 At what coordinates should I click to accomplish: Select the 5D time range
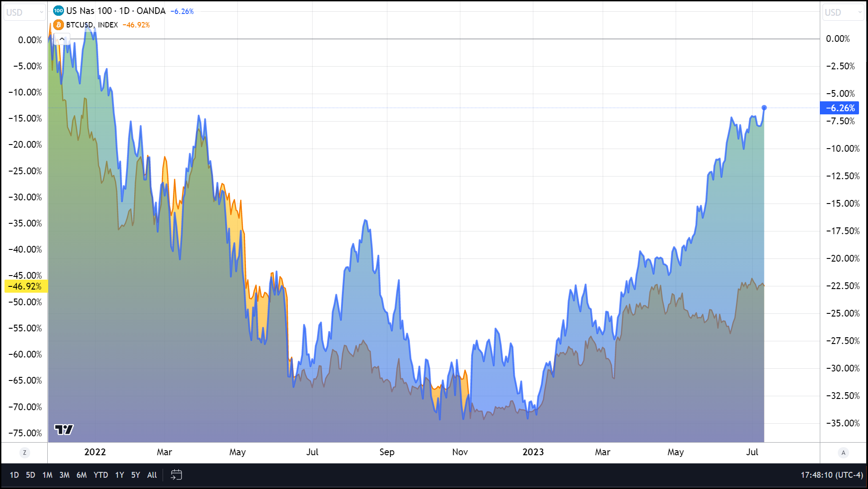tap(30, 475)
